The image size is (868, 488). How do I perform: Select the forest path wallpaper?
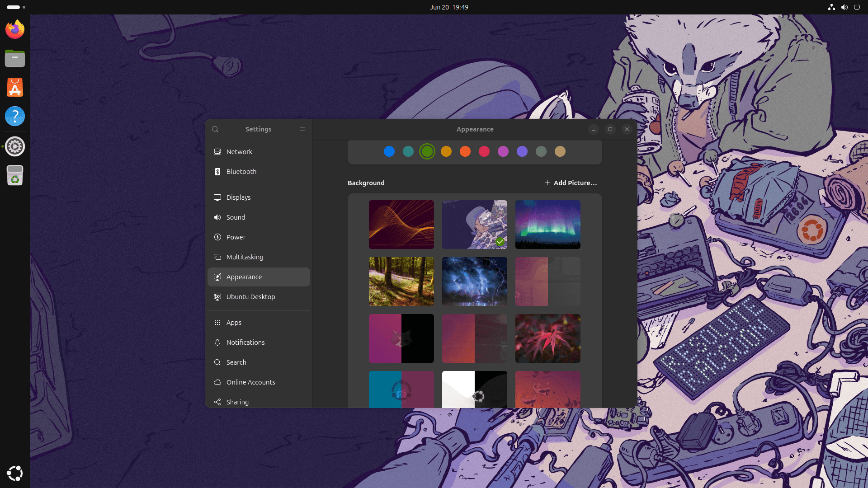(x=401, y=282)
